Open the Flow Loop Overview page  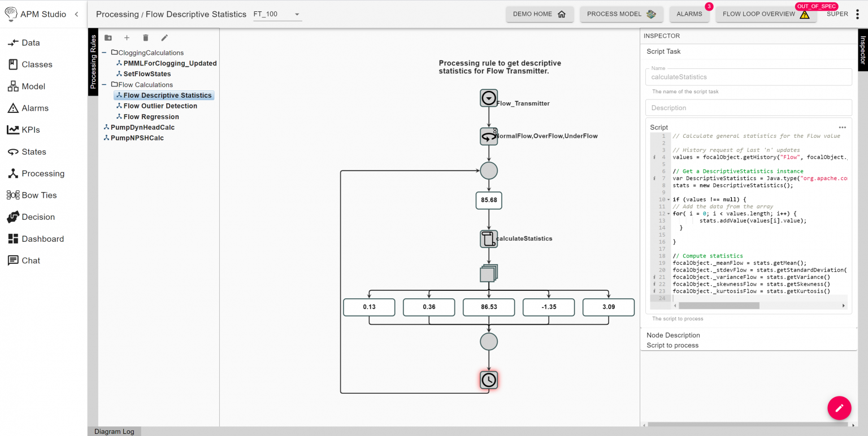point(761,14)
